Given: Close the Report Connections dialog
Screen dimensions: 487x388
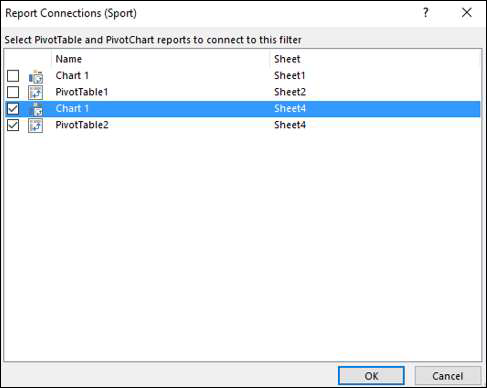Looking at the screenshot, I should [x=467, y=13].
